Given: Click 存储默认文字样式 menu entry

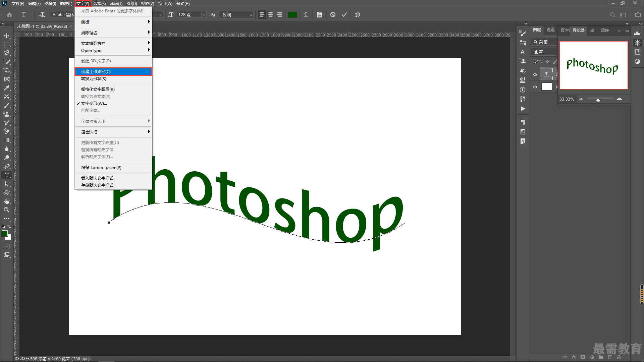Looking at the screenshot, I should 113,185.
